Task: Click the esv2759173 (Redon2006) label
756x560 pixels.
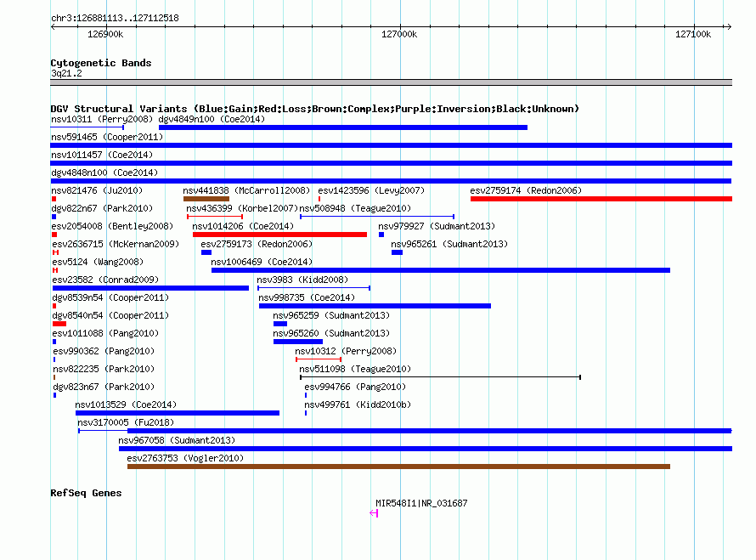Action: (x=257, y=244)
